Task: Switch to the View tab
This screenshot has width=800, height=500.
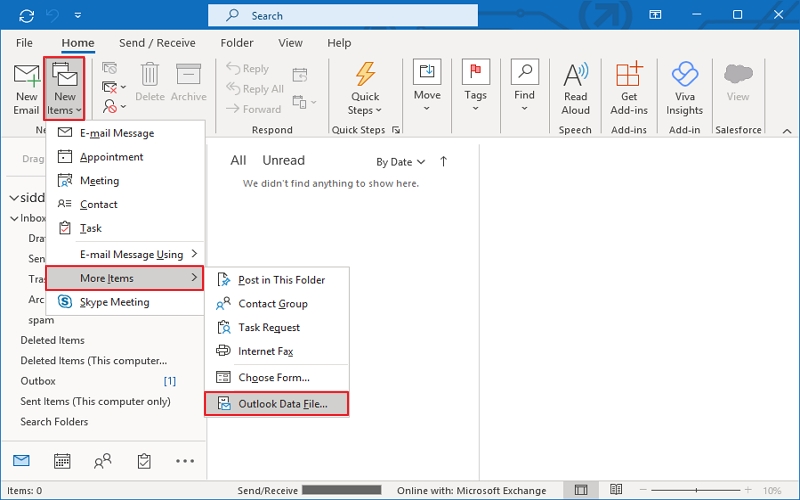Action: [x=290, y=43]
